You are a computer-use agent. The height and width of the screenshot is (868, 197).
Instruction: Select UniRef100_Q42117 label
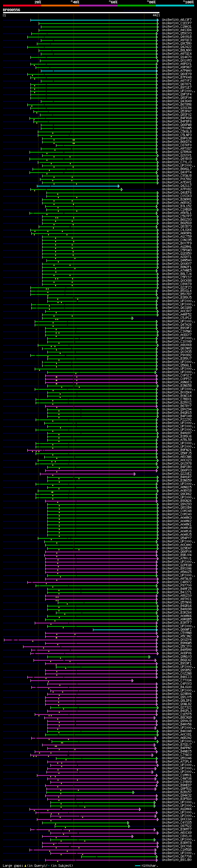point(177,186)
